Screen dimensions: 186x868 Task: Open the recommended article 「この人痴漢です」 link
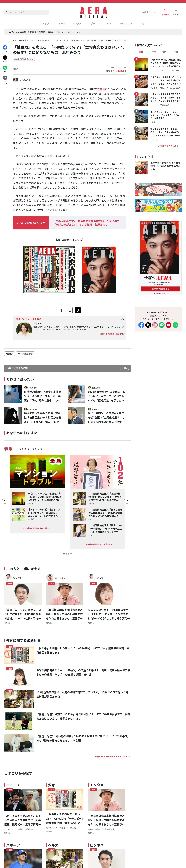click(x=87, y=223)
